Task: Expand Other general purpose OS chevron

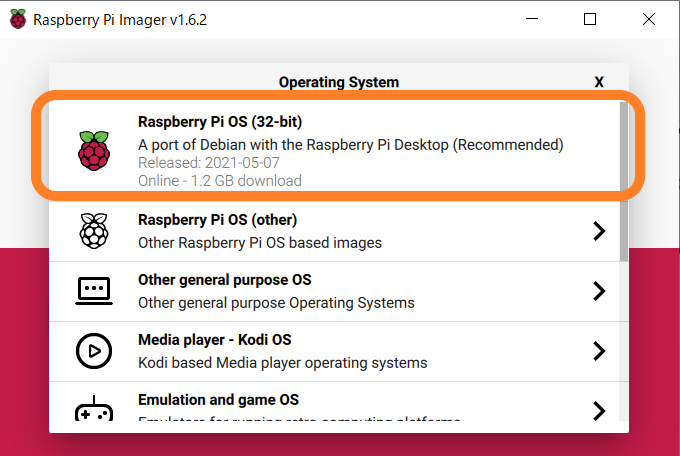Action: 599,291
